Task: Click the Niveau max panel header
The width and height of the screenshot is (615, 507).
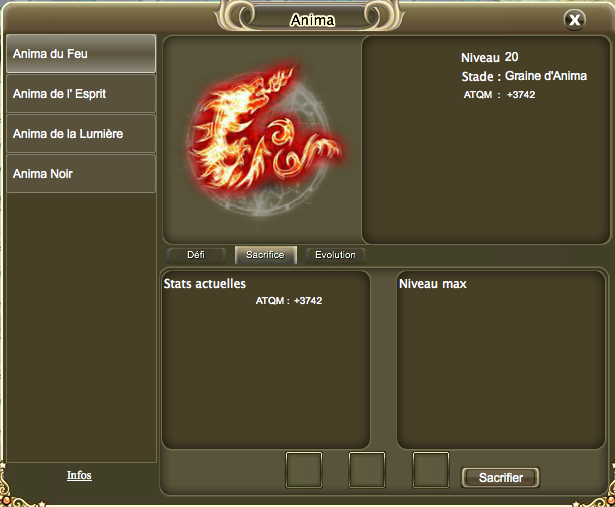Action: click(433, 283)
